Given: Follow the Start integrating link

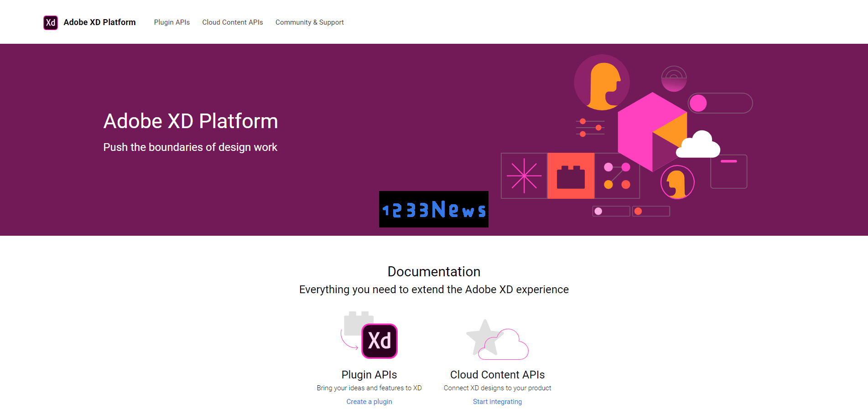Looking at the screenshot, I should (497, 402).
